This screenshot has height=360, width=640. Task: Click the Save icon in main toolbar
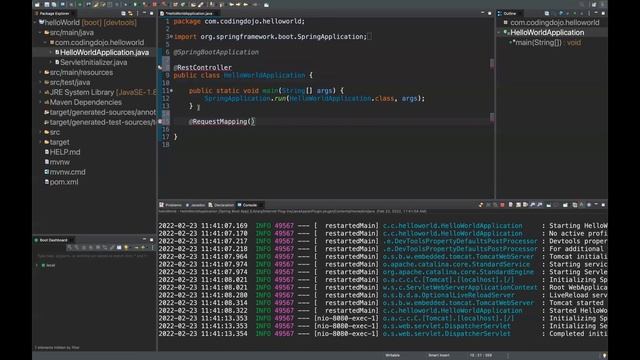47,4
